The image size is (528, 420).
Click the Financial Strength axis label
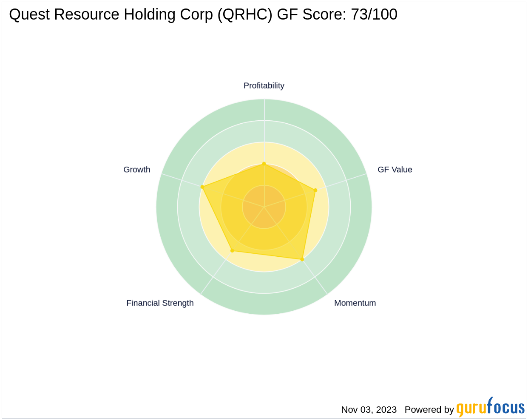pos(160,303)
